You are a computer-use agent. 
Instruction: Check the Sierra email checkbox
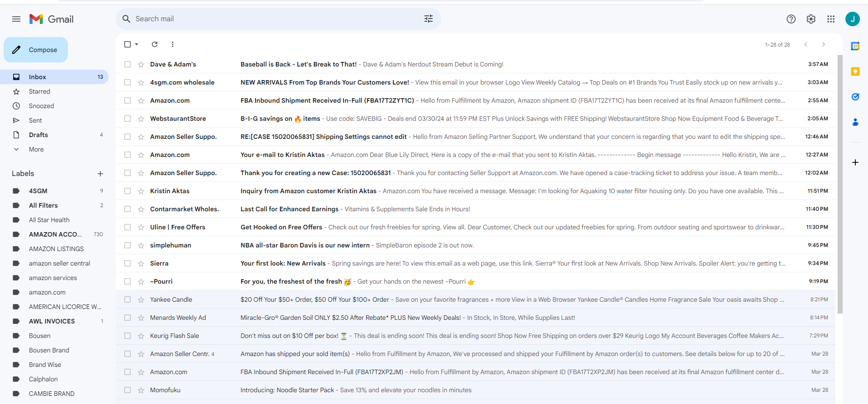(127, 263)
